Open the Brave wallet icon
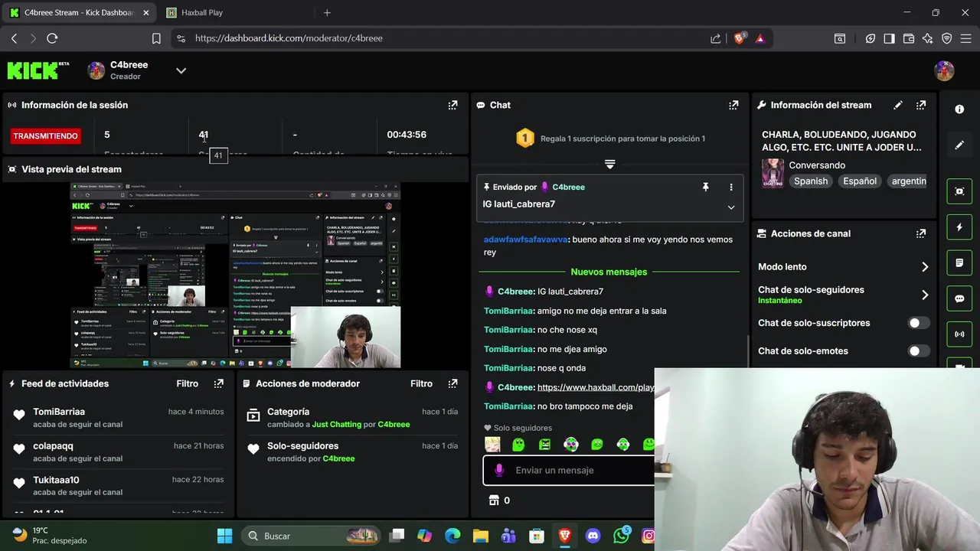Viewport: 980px width, 551px height. click(909, 38)
